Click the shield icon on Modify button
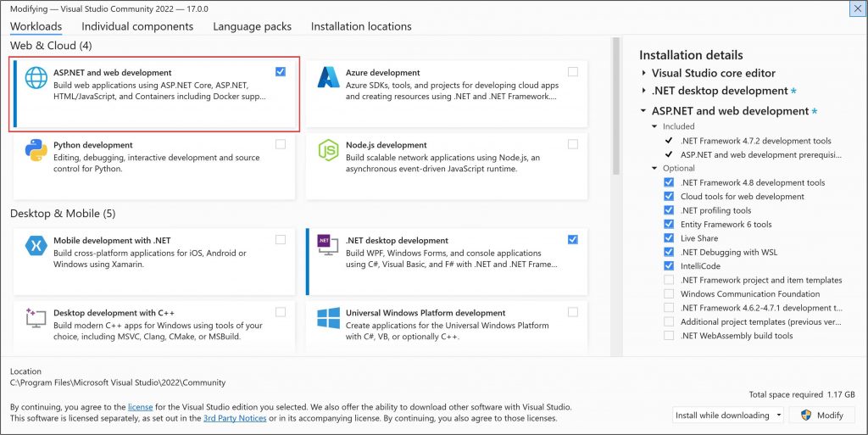868x435 pixels. pos(806,415)
